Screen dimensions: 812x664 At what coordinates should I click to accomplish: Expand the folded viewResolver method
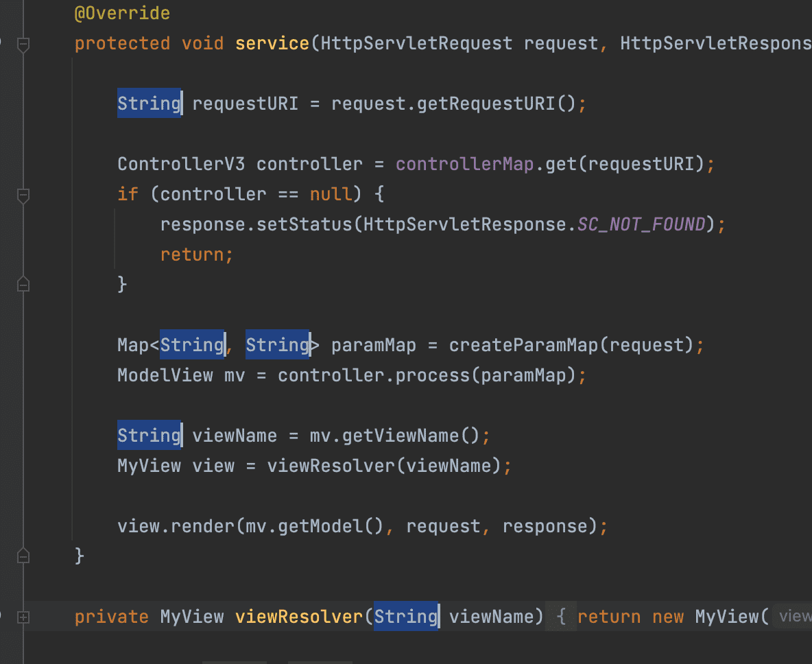23,617
